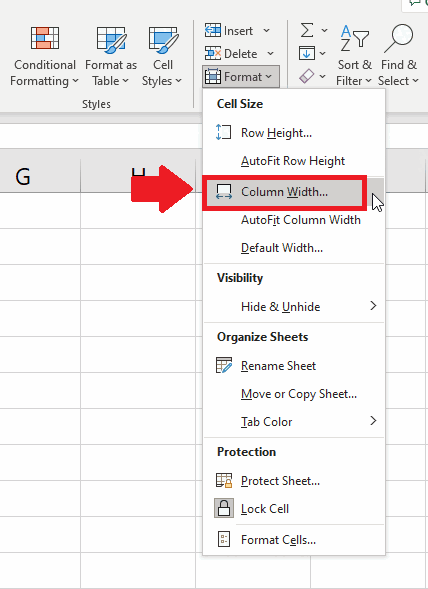This screenshot has height=589, width=428.
Task: Click the Format button in ribbon
Action: click(240, 77)
